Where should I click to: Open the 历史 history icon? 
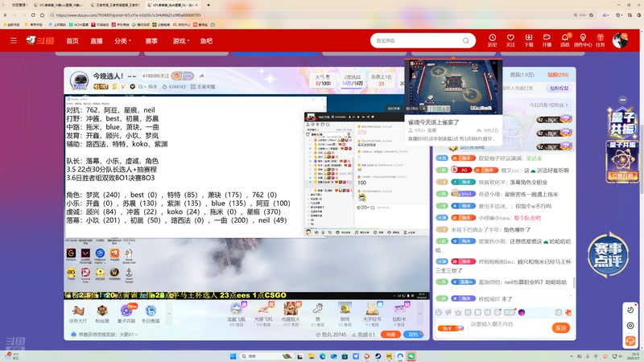493,40
